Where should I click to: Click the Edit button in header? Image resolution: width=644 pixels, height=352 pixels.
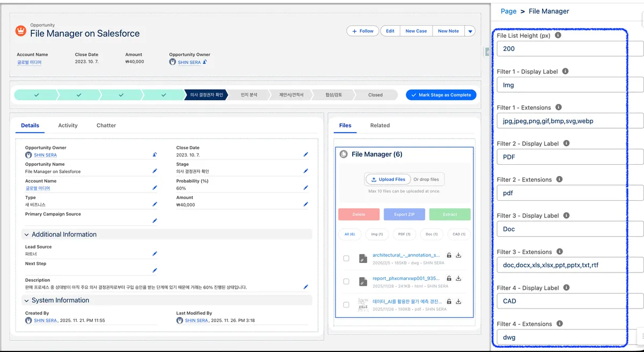[390, 31]
